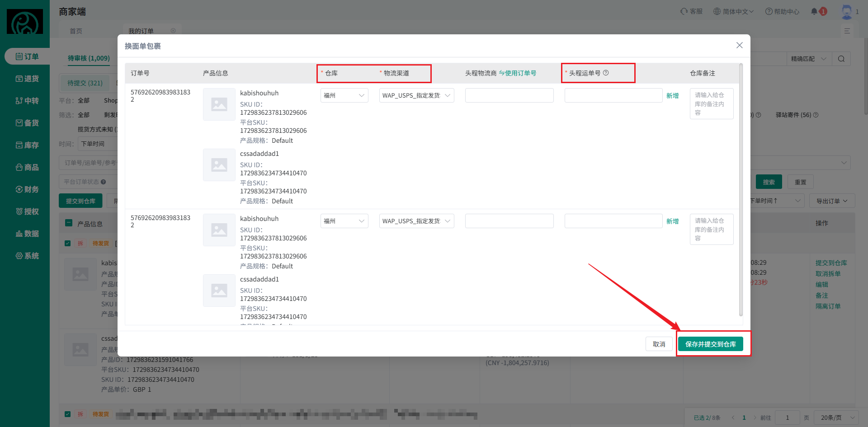Open the 授权 sidebar section
868x427 pixels.
(27, 211)
